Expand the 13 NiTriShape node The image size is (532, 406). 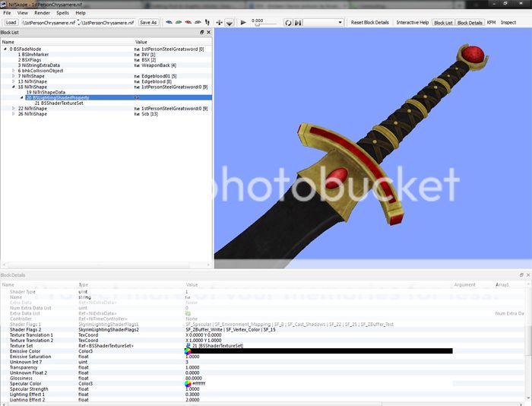[14, 81]
